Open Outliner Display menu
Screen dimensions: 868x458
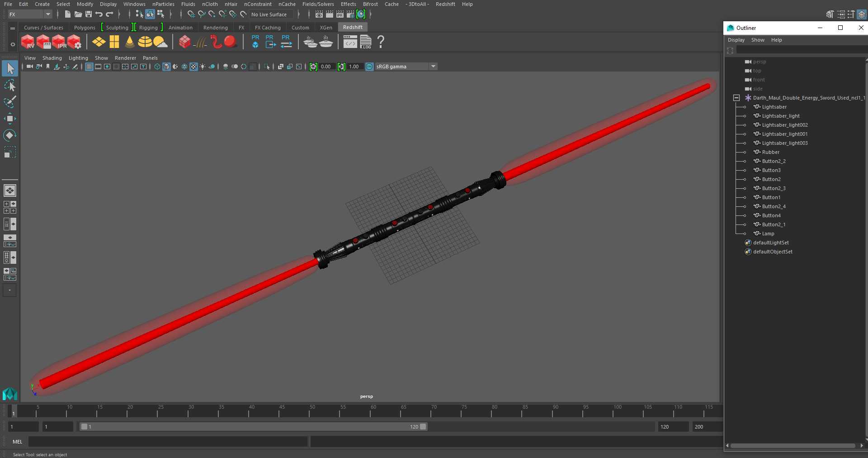(736, 40)
